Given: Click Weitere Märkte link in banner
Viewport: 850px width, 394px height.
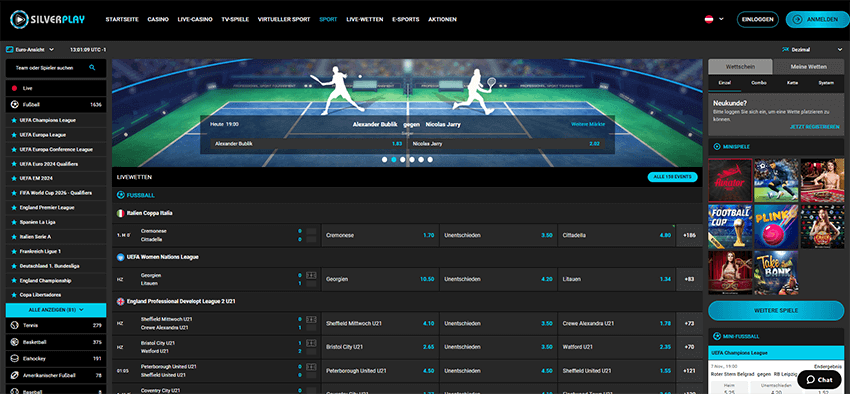Looking at the screenshot, I should (588, 124).
